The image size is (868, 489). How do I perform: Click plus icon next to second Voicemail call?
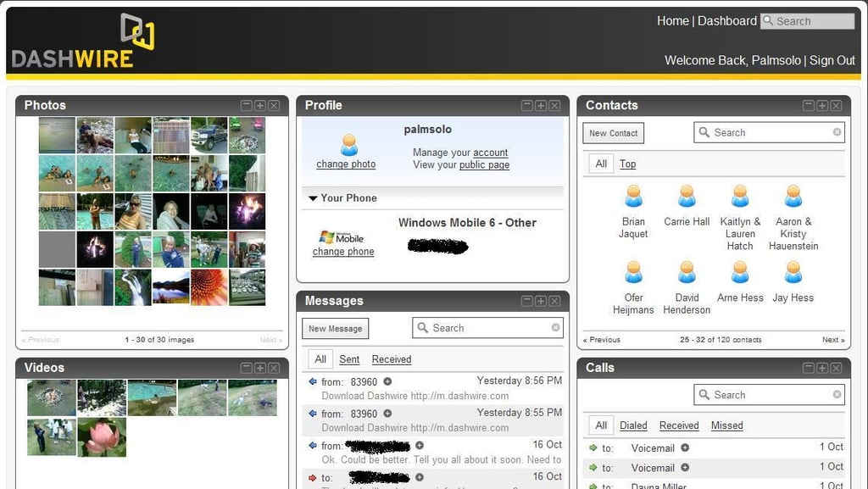[685, 468]
